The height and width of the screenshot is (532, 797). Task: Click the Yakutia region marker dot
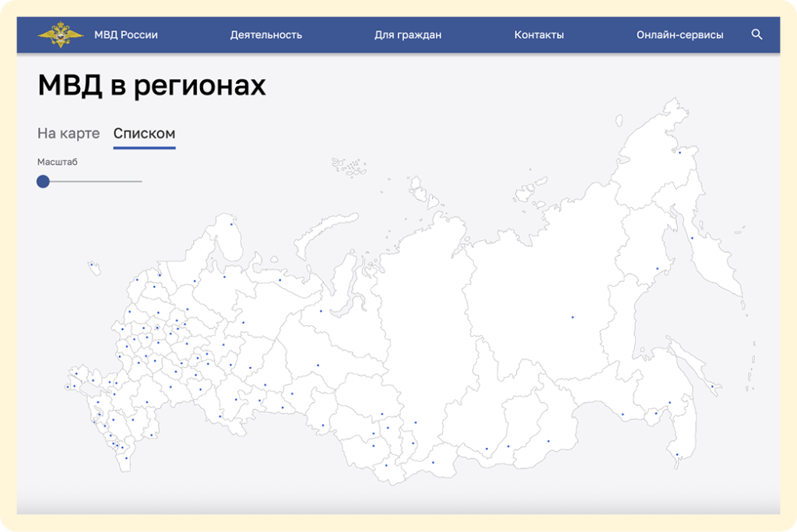coord(573,317)
